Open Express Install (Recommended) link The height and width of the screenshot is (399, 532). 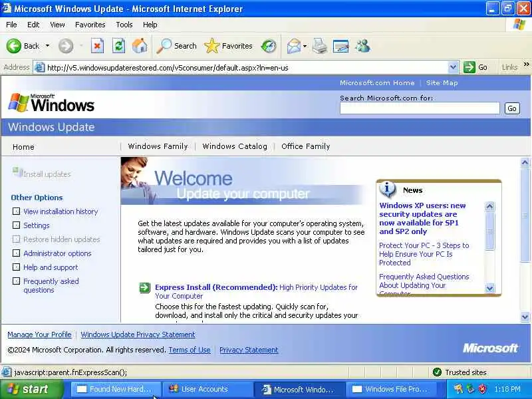click(x=216, y=287)
